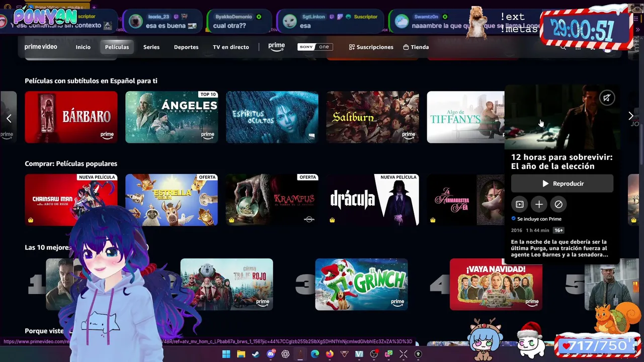This screenshot has width=644, height=362.
Task: Open the Espíritus Ocultos card
Action: tap(272, 117)
